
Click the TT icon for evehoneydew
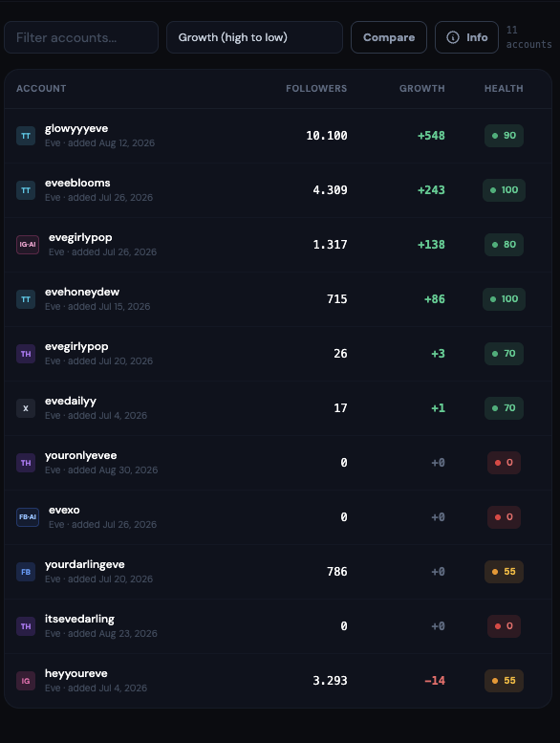(x=26, y=299)
